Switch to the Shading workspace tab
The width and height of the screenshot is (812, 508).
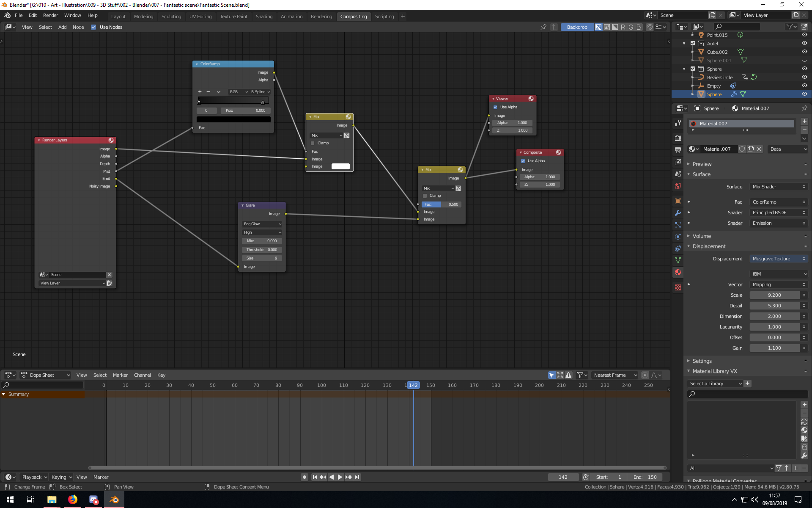[264, 17]
